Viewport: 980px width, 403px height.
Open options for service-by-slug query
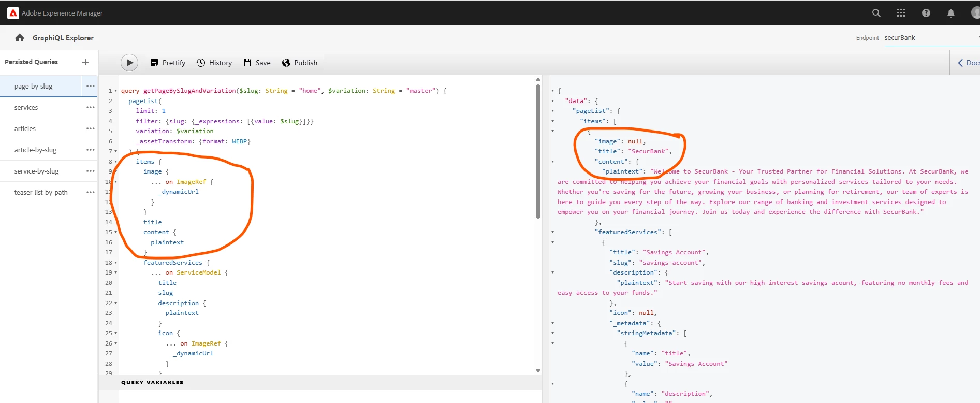(91, 171)
